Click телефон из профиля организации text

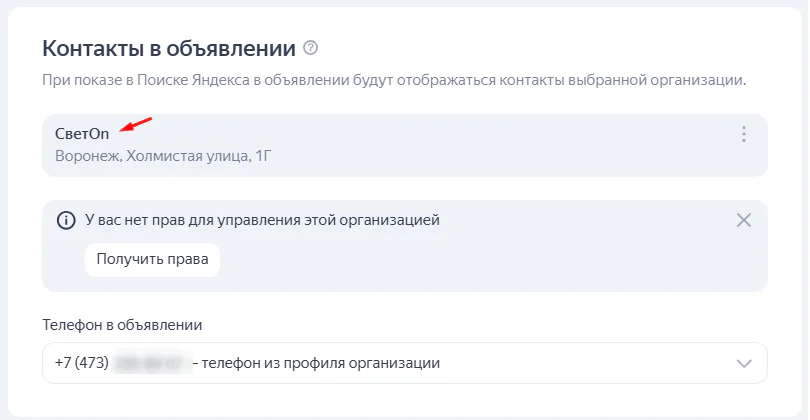321,363
